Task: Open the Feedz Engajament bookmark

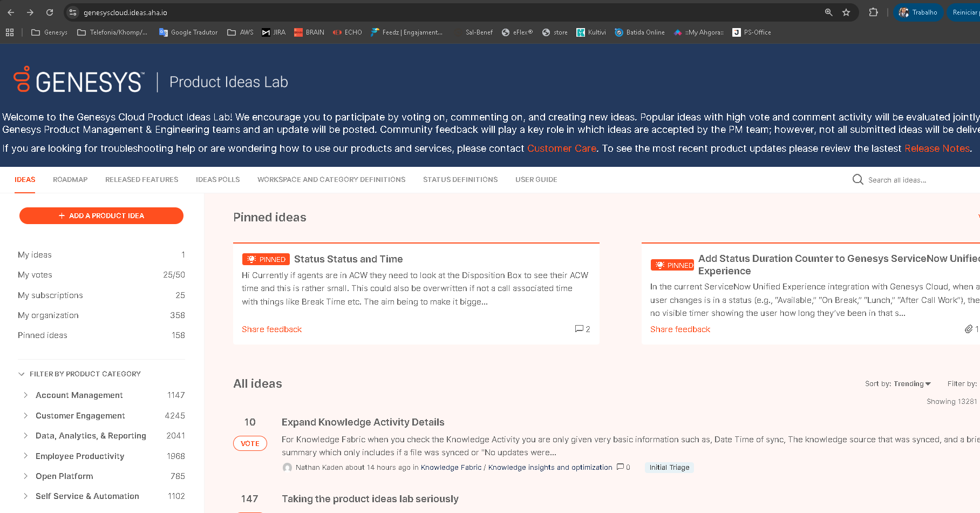Action: pos(407,32)
